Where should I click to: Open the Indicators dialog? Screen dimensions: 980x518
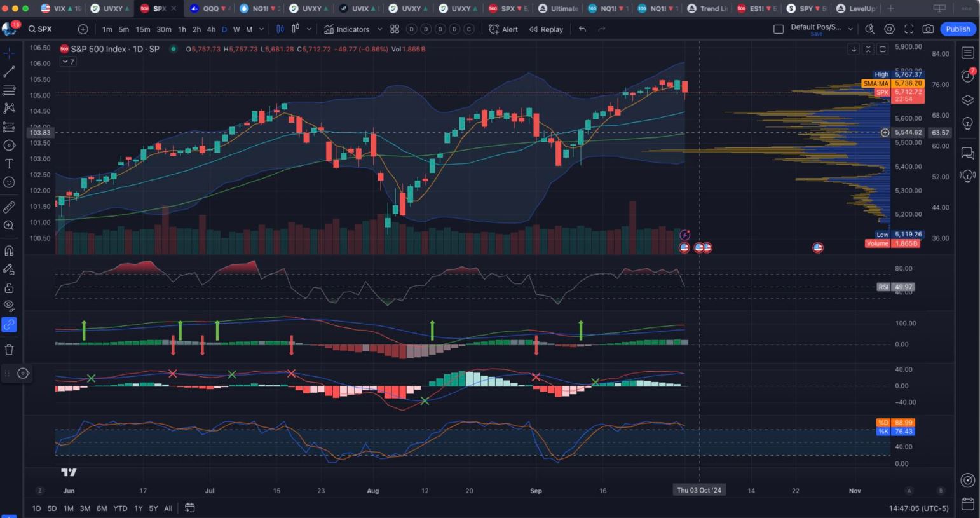[346, 29]
